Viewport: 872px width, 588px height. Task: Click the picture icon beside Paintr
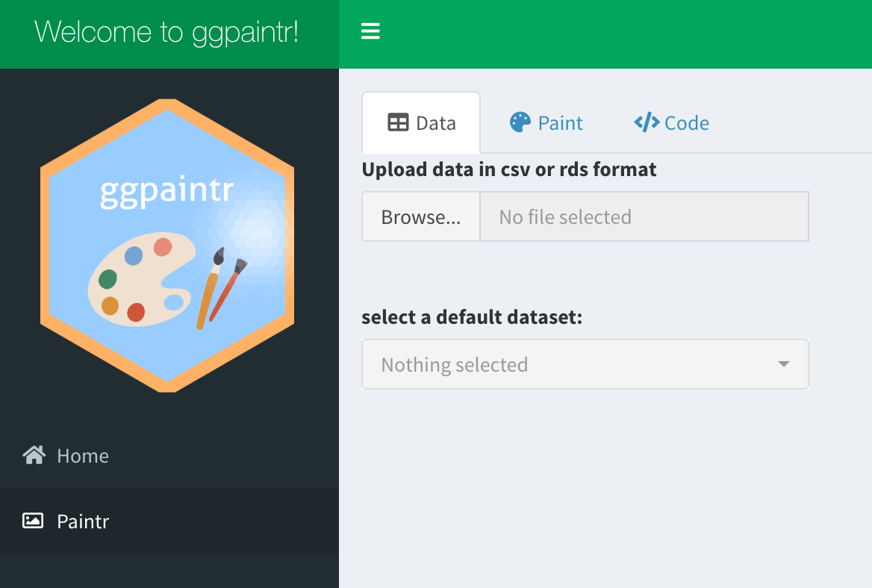click(33, 521)
